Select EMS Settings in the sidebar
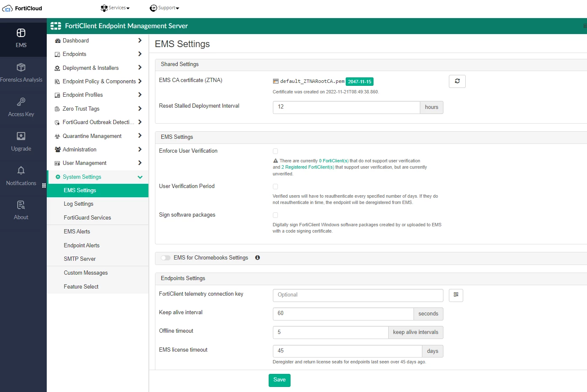The width and height of the screenshot is (587, 392). pyautogui.click(x=98, y=191)
